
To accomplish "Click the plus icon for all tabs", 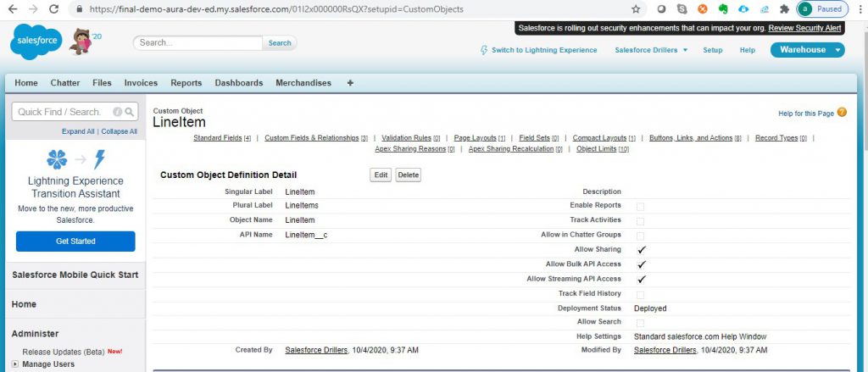I will pyautogui.click(x=351, y=83).
